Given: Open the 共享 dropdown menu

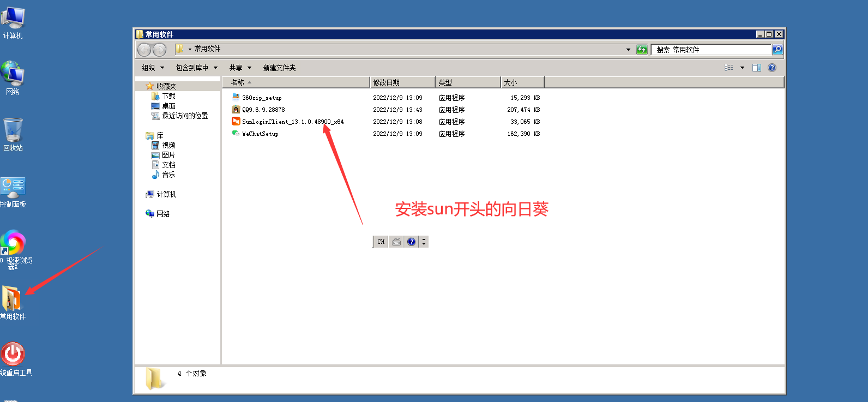Looking at the screenshot, I should click(x=240, y=68).
